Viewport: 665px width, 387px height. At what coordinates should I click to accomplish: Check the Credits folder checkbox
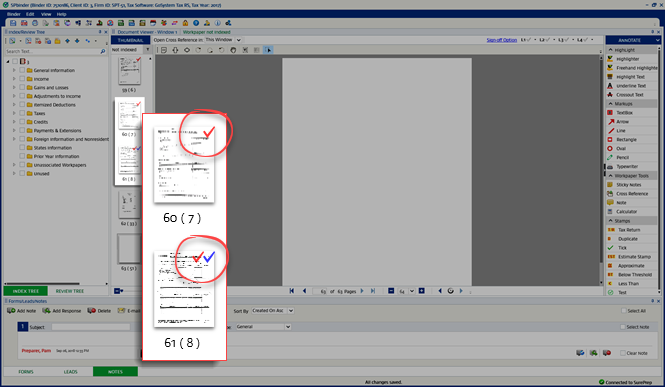[x=22, y=122]
